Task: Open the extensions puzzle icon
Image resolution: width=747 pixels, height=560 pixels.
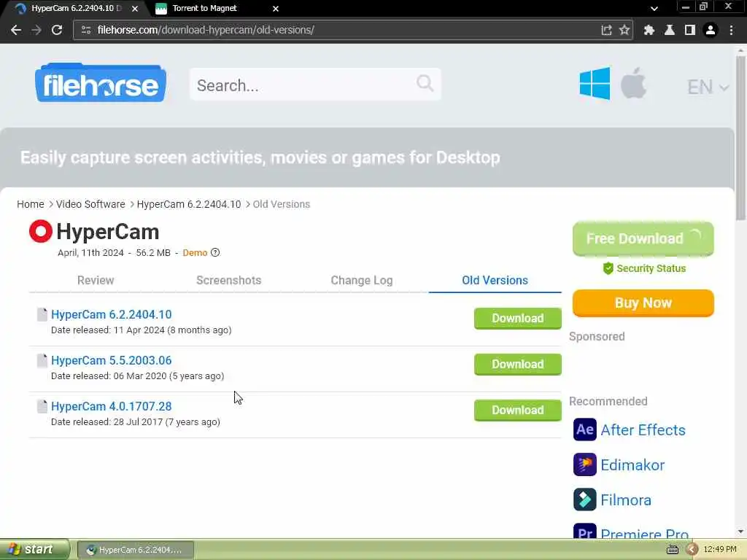Action: (649, 30)
